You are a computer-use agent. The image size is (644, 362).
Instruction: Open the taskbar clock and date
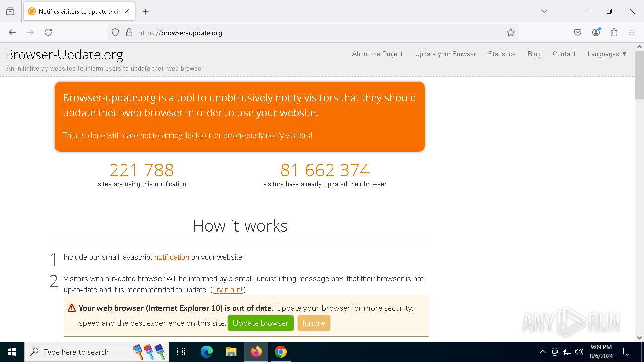tap(601, 352)
